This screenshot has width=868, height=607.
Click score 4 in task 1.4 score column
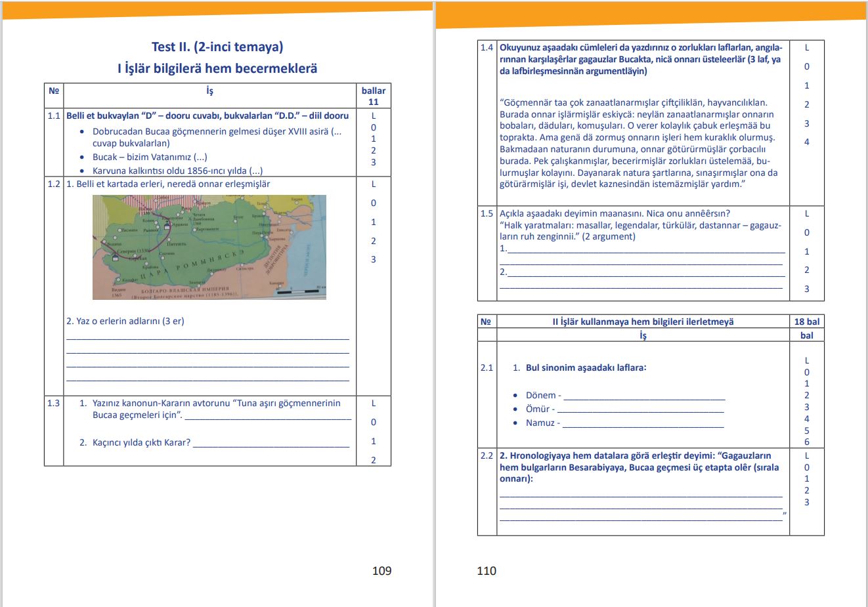807,142
